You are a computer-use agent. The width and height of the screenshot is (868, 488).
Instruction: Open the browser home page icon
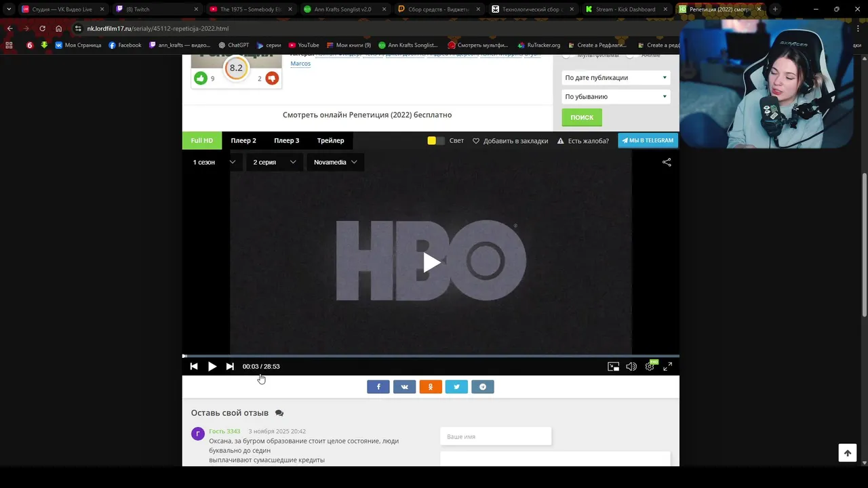[58, 28]
